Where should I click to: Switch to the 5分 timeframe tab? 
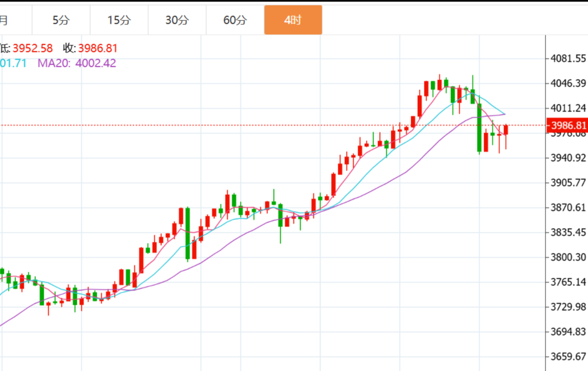pyautogui.click(x=61, y=20)
